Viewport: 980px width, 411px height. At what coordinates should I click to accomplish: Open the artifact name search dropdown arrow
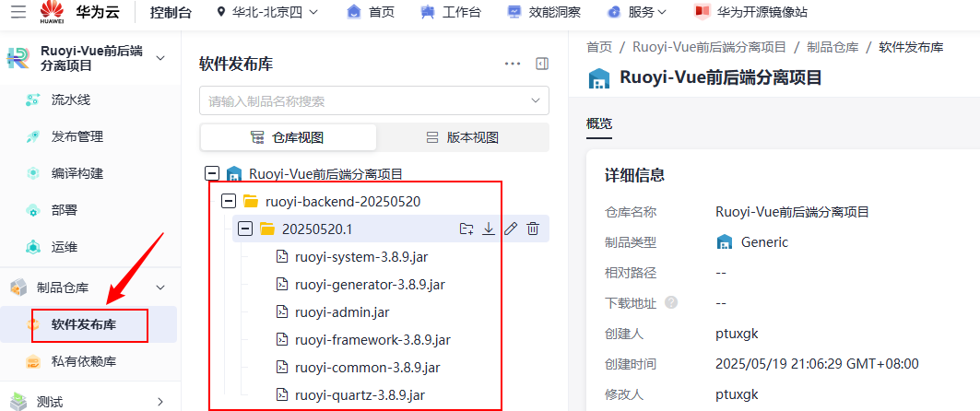coord(536,100)
